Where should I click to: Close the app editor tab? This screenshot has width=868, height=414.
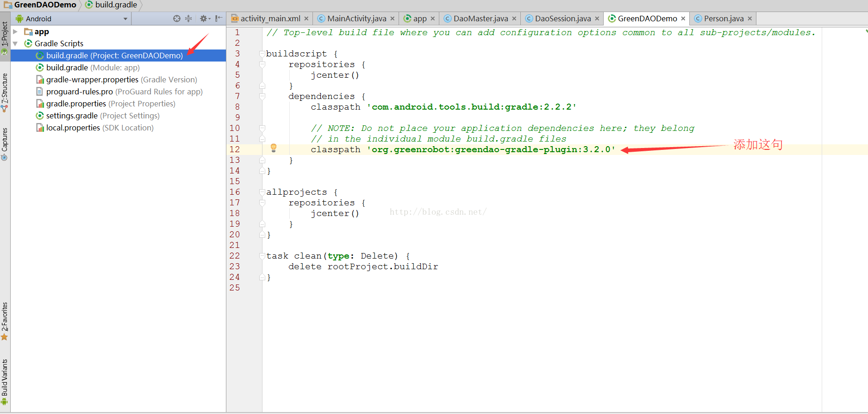point(432,19)
